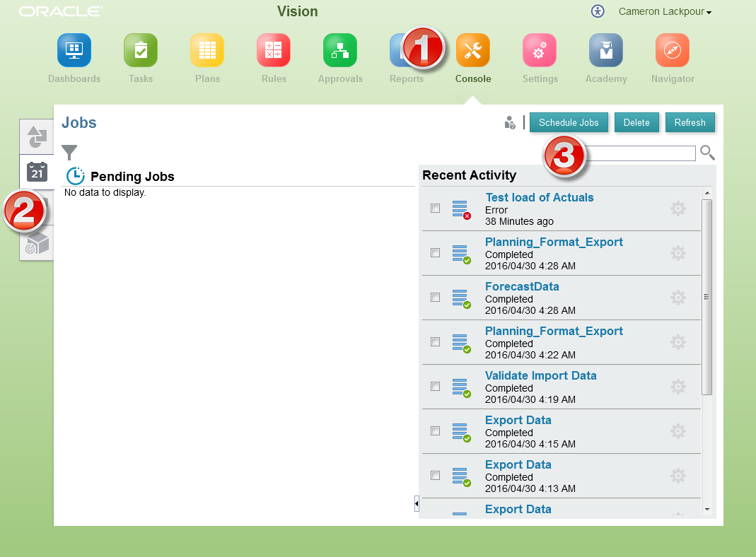Open gear actions for Export Data 4:15 AM

pos(678,431)
